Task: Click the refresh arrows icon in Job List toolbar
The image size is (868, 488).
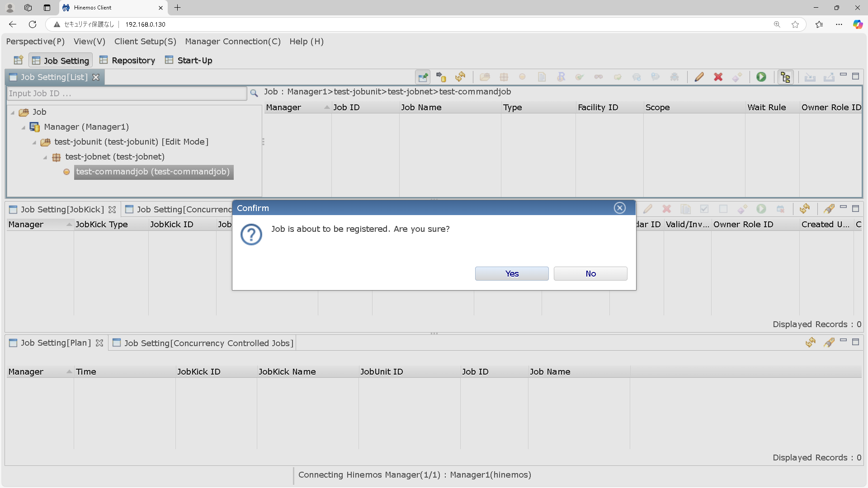Action: [x=460, y=77]
